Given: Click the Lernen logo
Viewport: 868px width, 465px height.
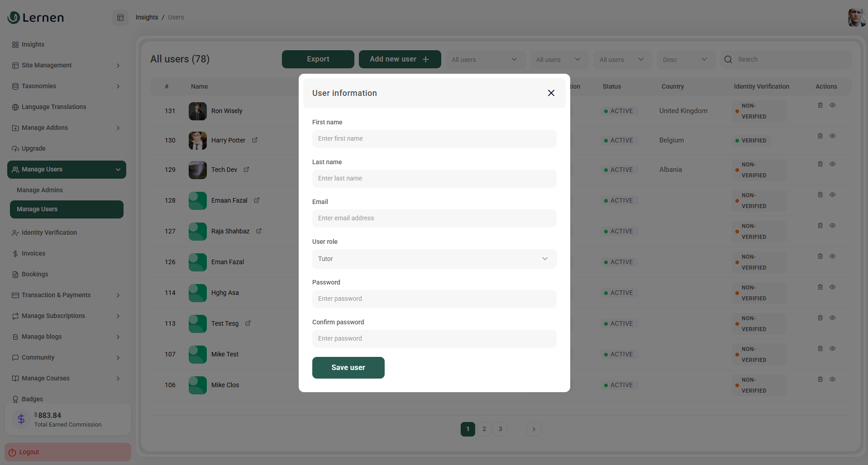Looking at the screenshot, I should [x=36, y=18].
